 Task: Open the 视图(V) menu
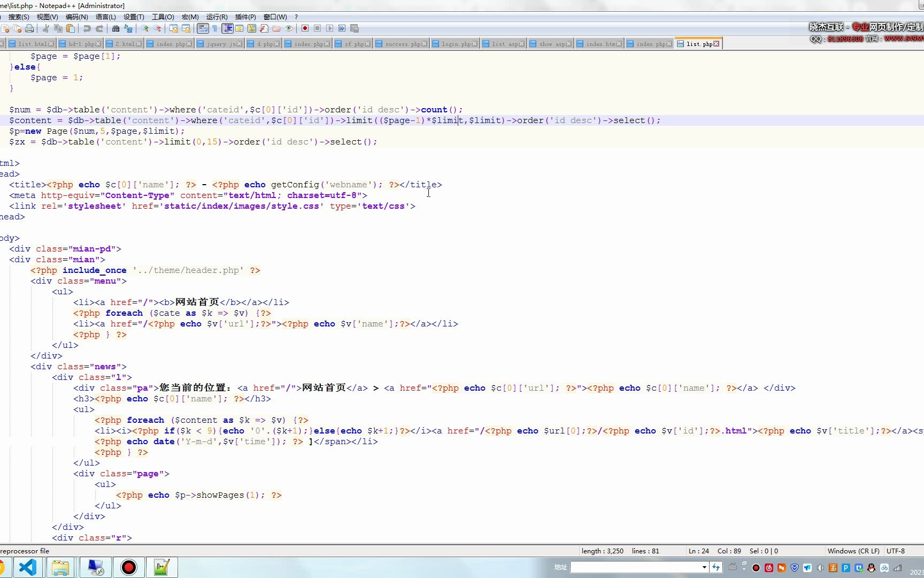pos(47,17)
